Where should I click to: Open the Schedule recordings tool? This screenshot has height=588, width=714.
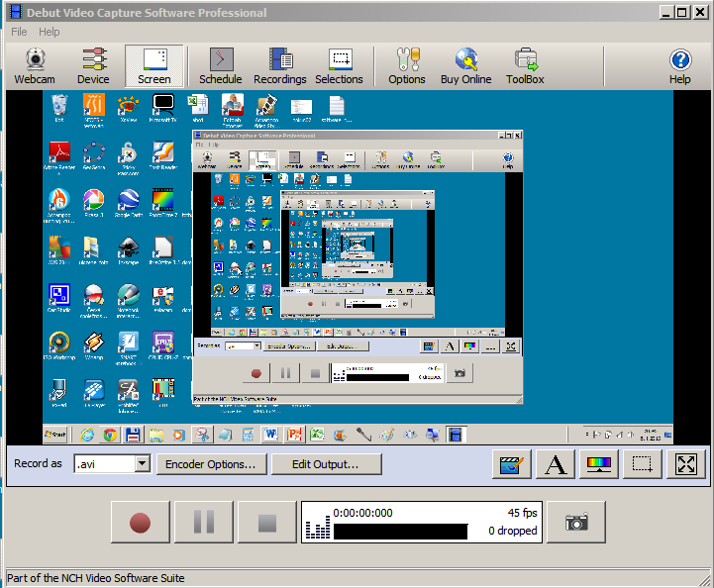coord(221,66)
